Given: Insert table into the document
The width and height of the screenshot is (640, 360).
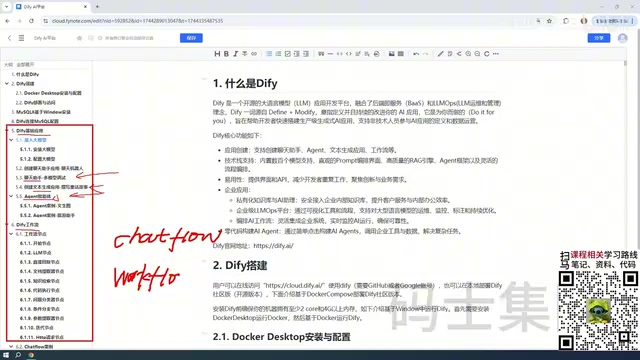Looking at the screenshot, I should point(401,54).
